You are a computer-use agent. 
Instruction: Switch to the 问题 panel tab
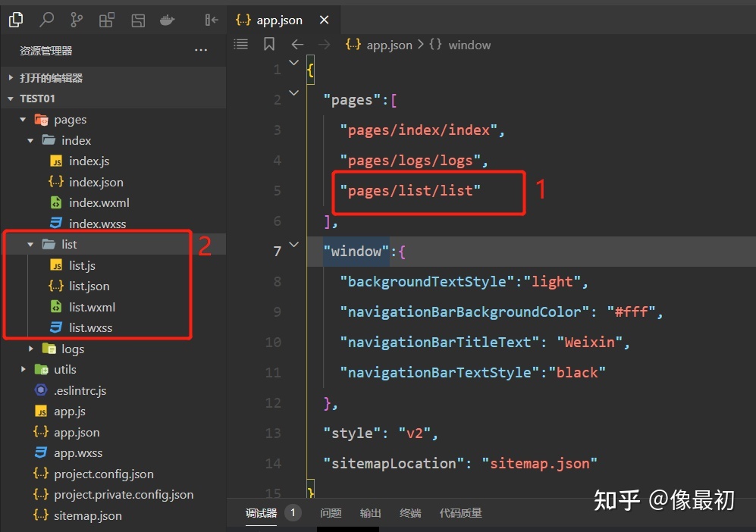(x=331, y=513)
